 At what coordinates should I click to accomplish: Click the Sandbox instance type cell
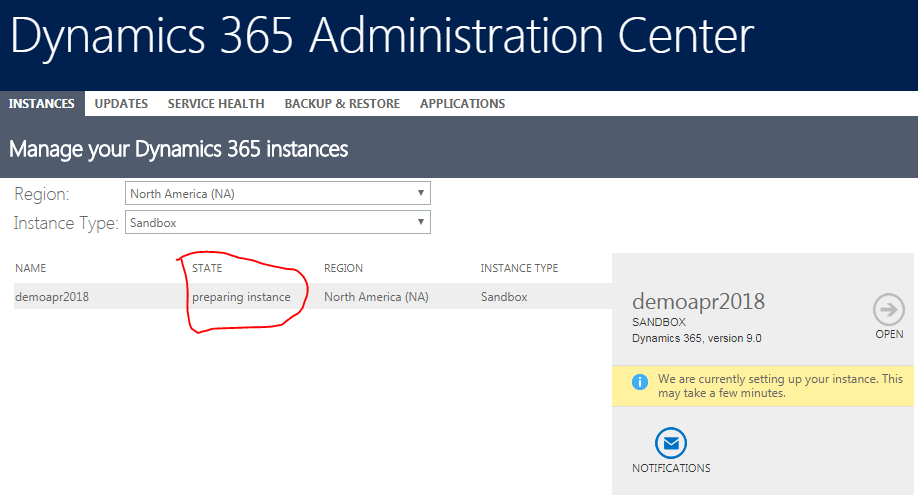coord(503,297)
